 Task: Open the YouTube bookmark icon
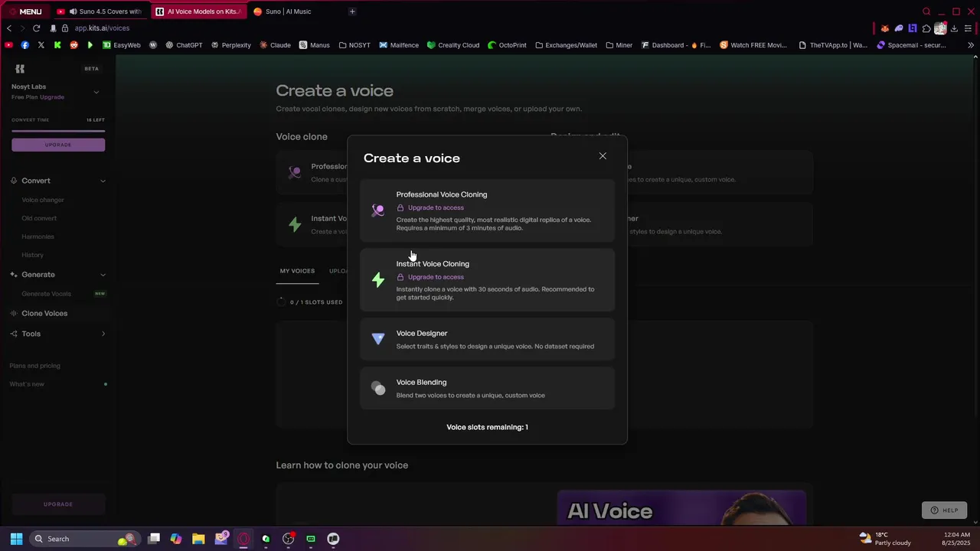tap(8, 45)
